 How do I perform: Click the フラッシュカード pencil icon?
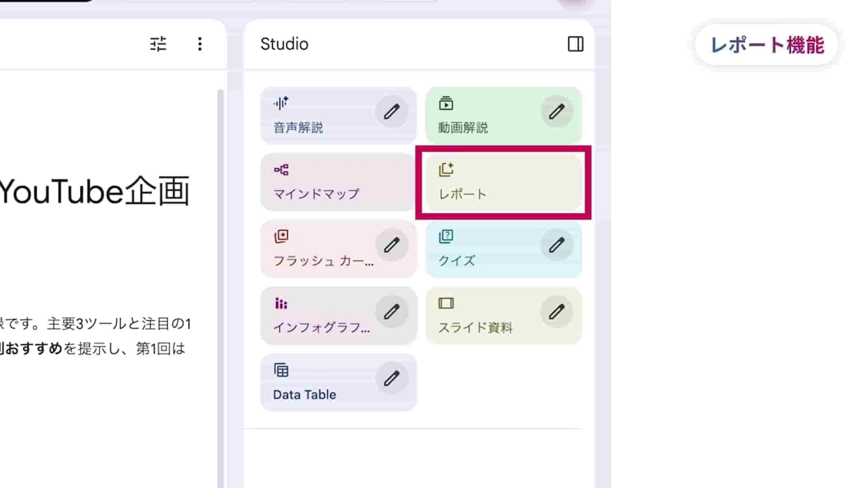coord(392,245)
